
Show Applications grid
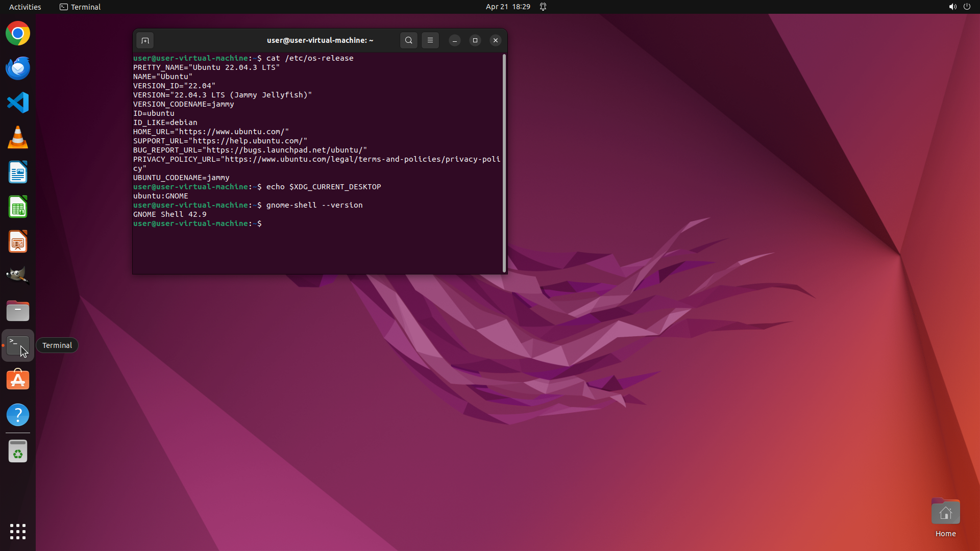18,531
